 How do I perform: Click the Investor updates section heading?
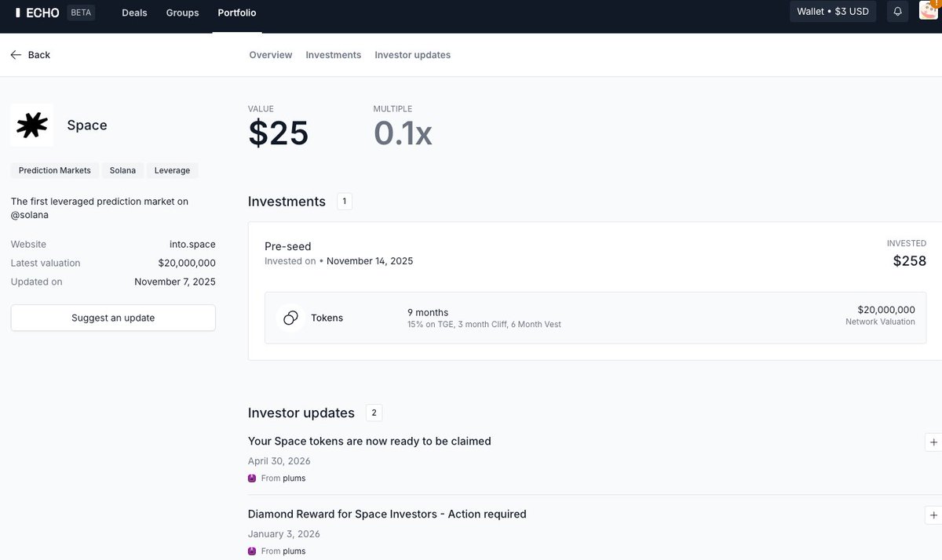pos(301,413)
